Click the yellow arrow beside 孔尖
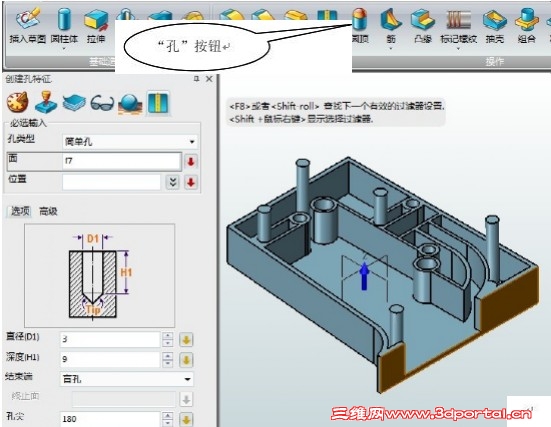Screen dimensions: 551x427 (186, 419)
